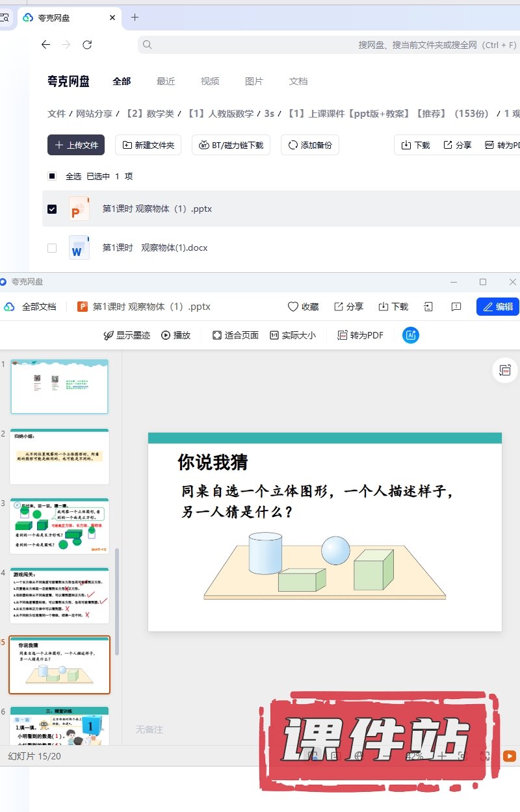This screenshot has width=520, height=812.
Task: Click the AI assistant round icon
Action: point(411,335)
